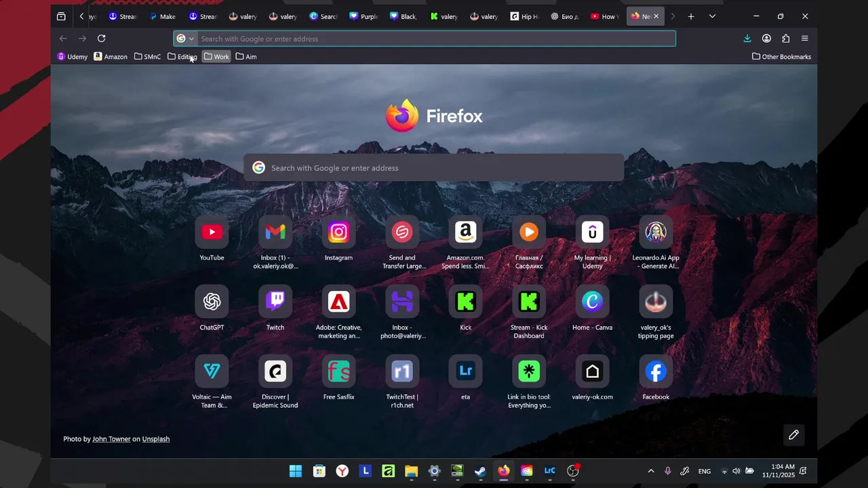This screenshot has height=488, width=868.
Task: Open the Главная / Сасфликс shortcut
Action: point(529,232)
